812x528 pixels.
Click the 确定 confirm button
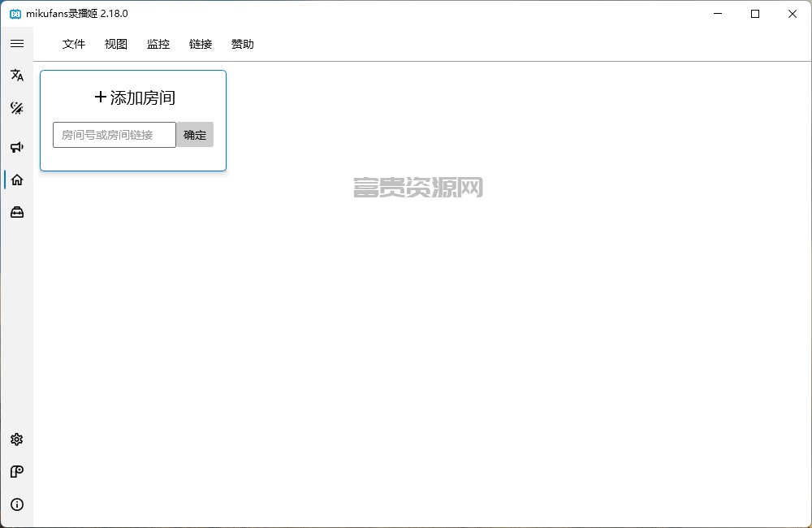[195, 135]
